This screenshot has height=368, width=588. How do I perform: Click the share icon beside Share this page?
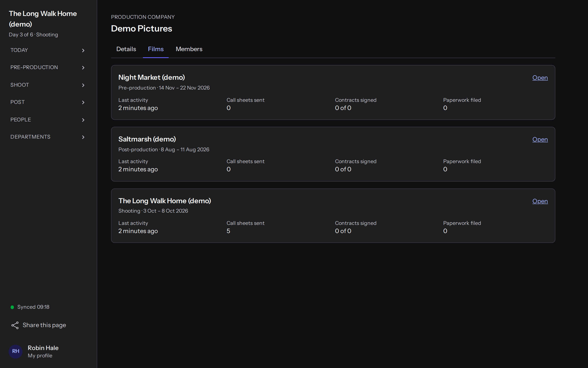click(15, 325)
